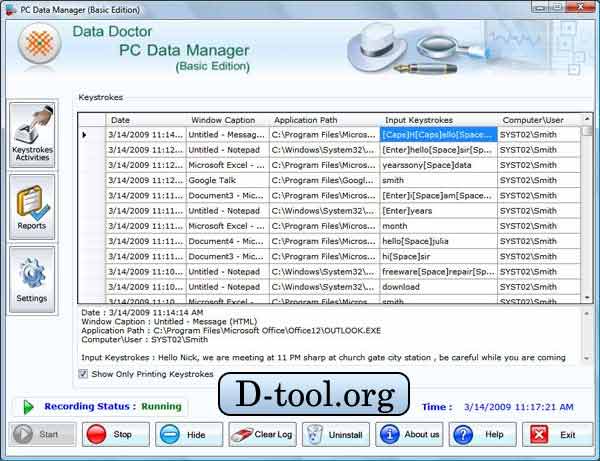
Task: Open the Reports section
Action: [32, 207]
